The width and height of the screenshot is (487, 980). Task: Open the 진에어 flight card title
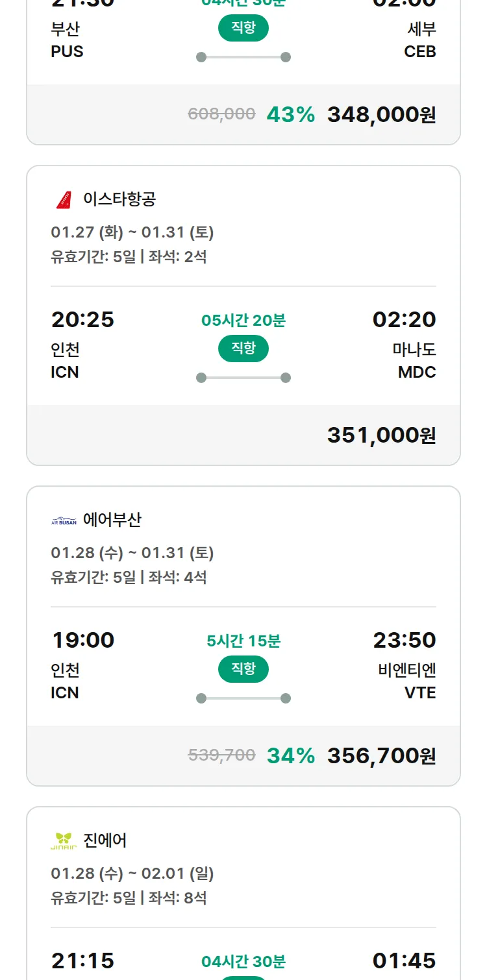pyautogui.click(x=105, y=840)
